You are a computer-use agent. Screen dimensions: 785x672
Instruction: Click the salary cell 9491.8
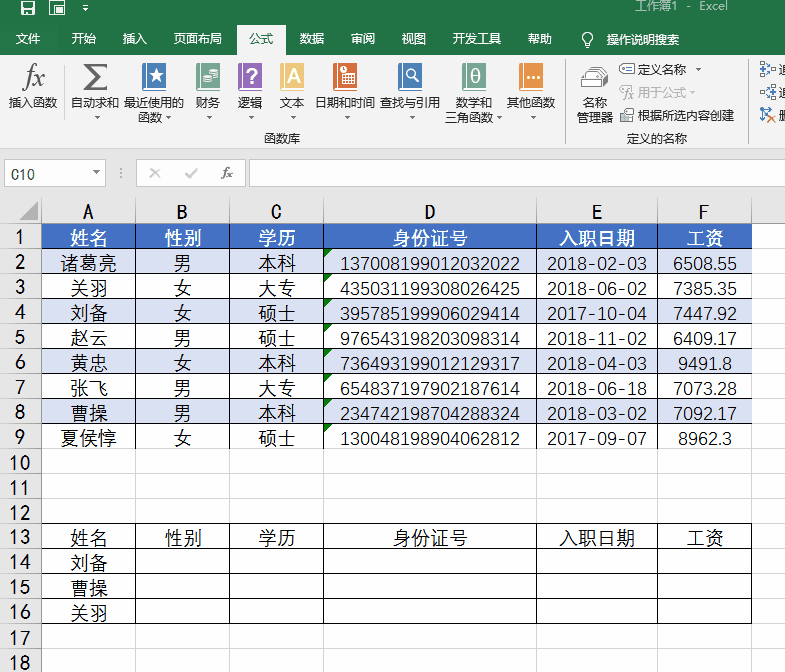[x=704, y=362]
